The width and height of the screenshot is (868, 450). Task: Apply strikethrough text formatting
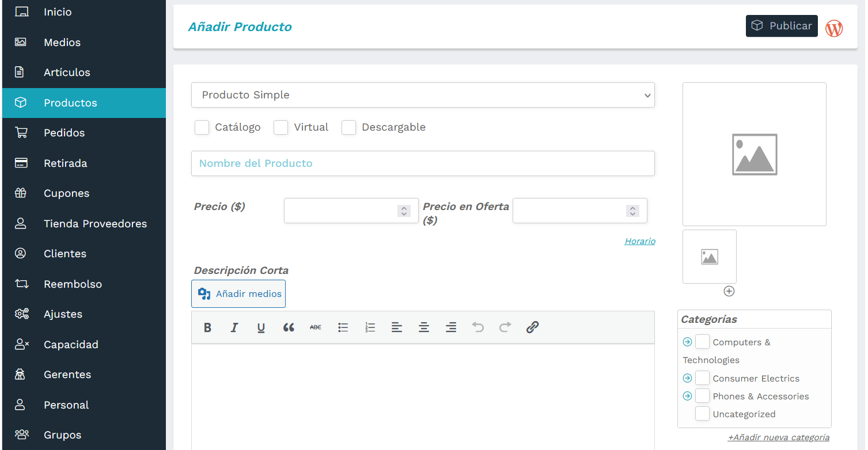click(316, 327)
